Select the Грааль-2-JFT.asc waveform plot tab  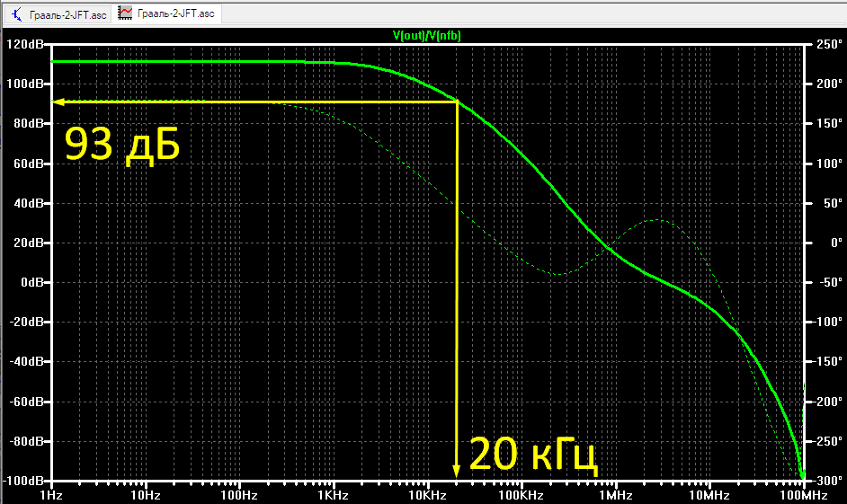click(167, 13)
